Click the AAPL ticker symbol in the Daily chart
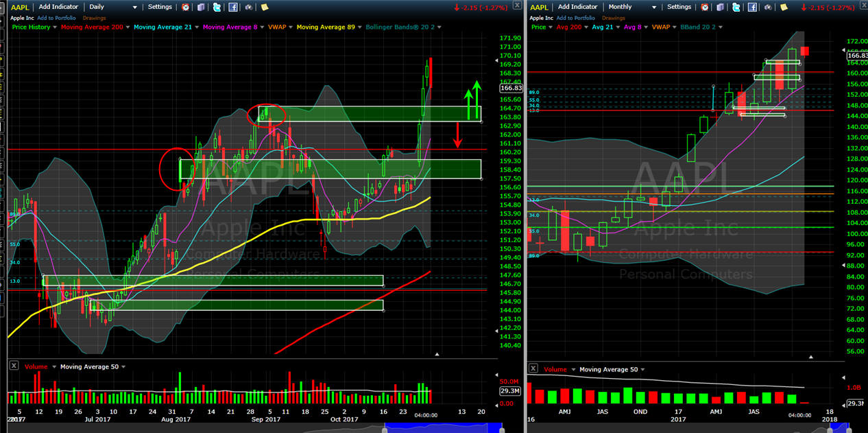Screen dimensions: 868x433 [20, 7]
